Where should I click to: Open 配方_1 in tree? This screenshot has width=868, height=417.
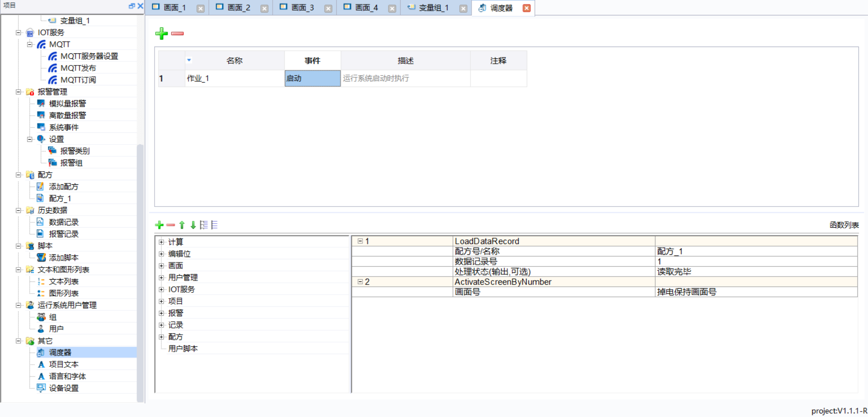60,198
